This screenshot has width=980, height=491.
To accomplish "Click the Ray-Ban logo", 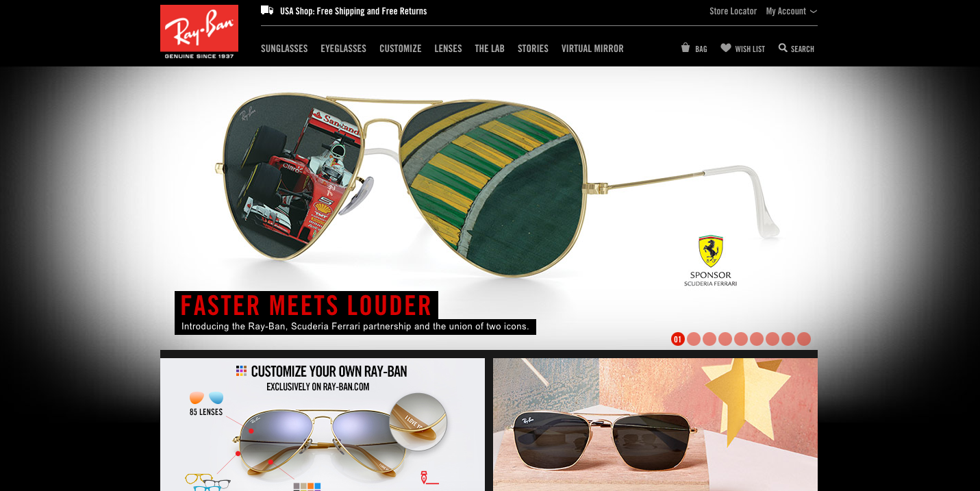I will tap(199, 32).
